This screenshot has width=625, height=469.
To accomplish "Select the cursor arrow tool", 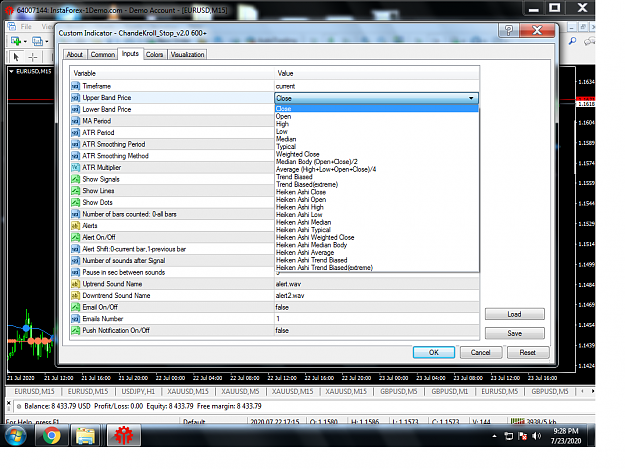I will pos(16,57).
